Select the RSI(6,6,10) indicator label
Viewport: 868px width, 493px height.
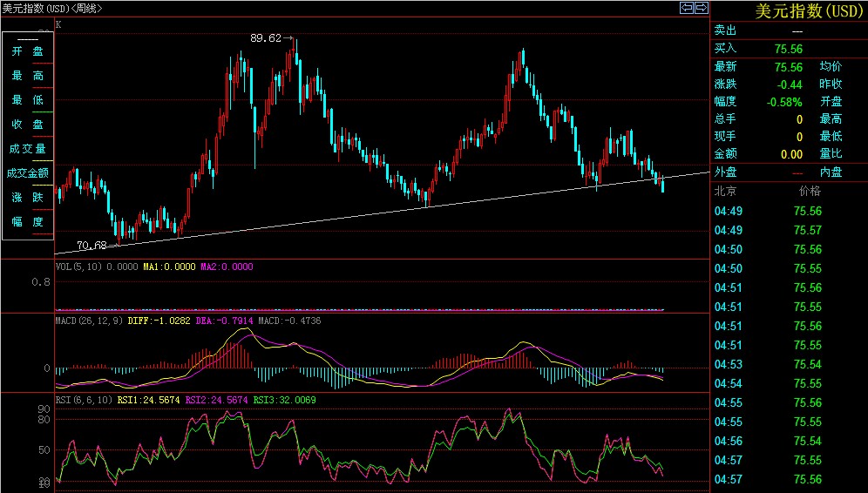coord(85,400)
